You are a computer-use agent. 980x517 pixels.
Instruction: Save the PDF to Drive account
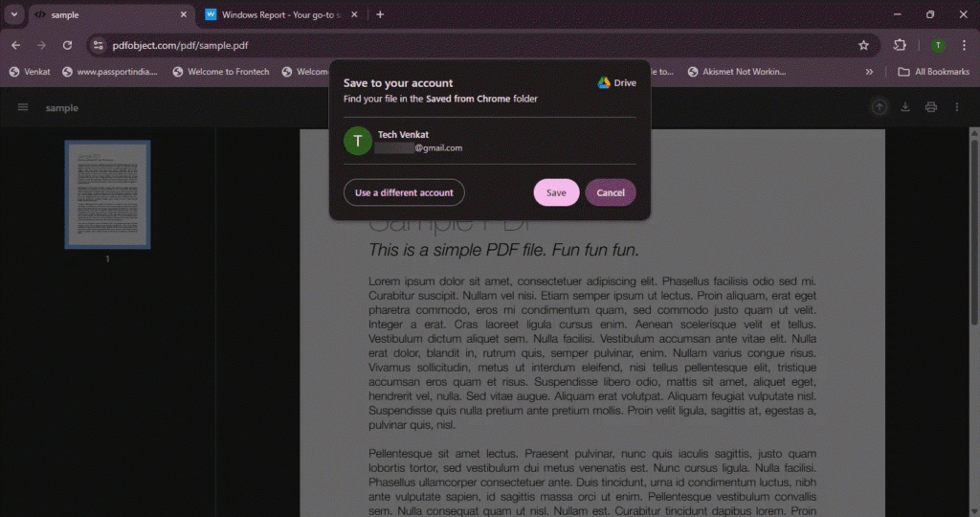(x=556, y=192)
